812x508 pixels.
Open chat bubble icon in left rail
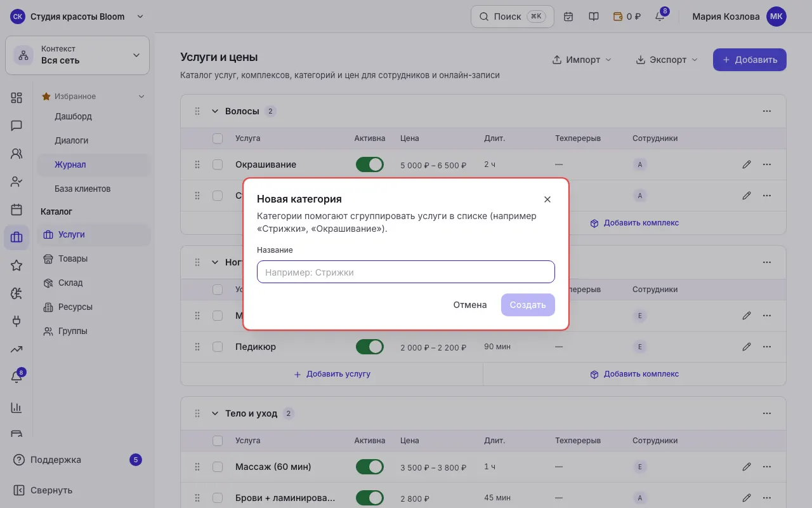tap(16, 126)
